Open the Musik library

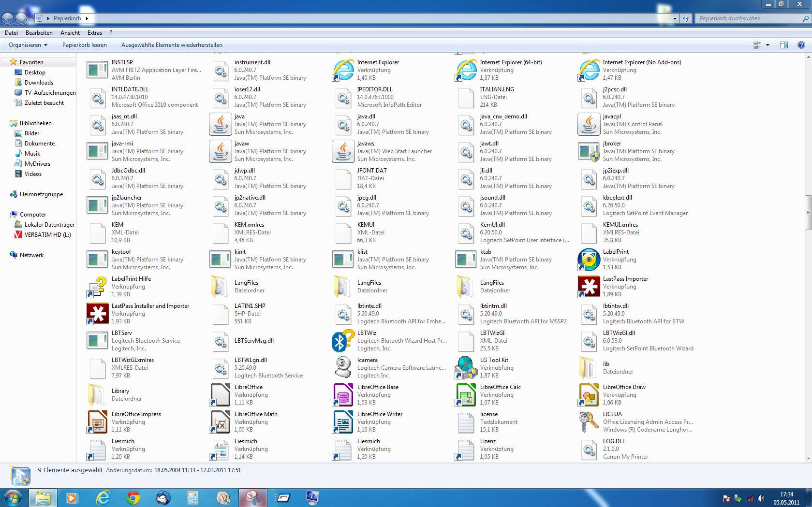point(32,154)
